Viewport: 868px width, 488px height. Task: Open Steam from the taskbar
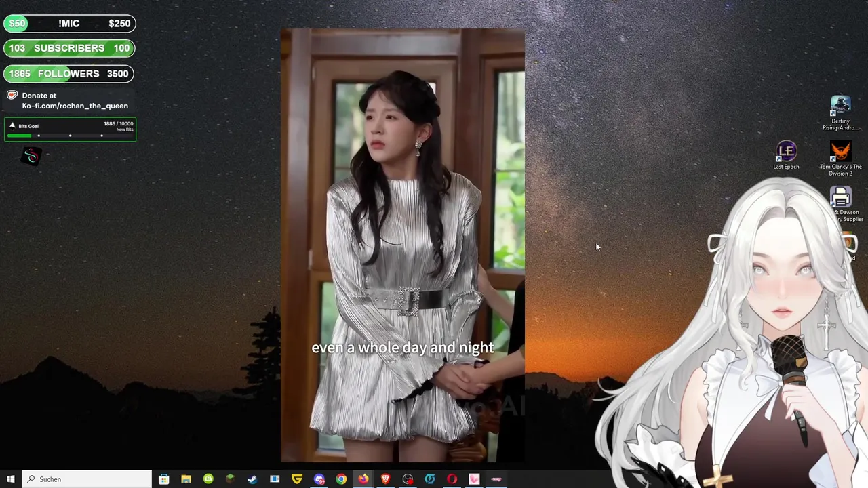click(x=252, y=479)
